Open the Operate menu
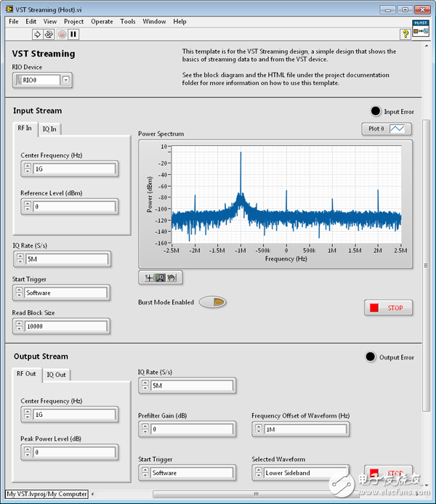This screenshot has width=436, height=504. pos(102,22)
